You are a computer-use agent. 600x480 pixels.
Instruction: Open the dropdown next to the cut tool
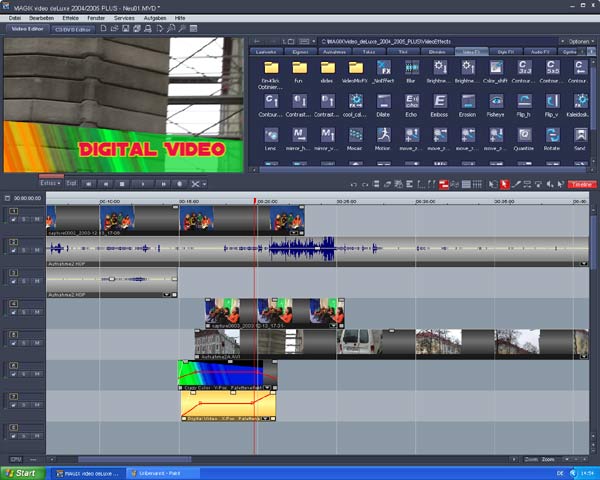tap(205, 184)
